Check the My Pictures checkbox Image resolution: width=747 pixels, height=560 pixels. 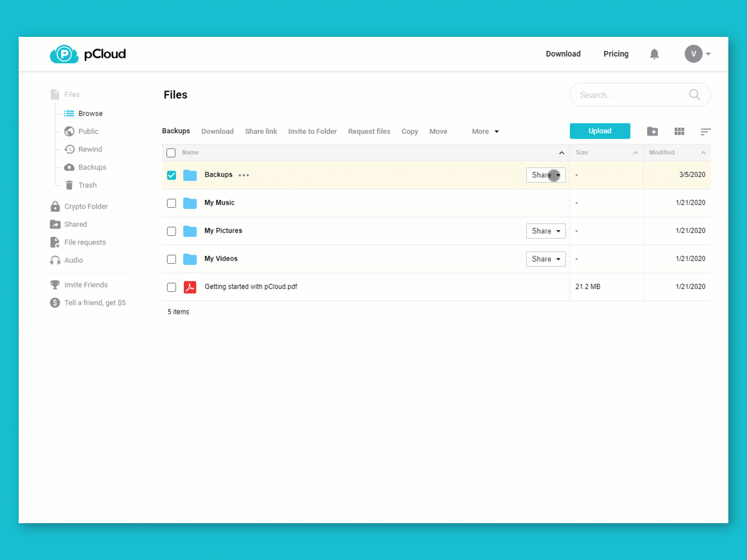pos(171,231)
